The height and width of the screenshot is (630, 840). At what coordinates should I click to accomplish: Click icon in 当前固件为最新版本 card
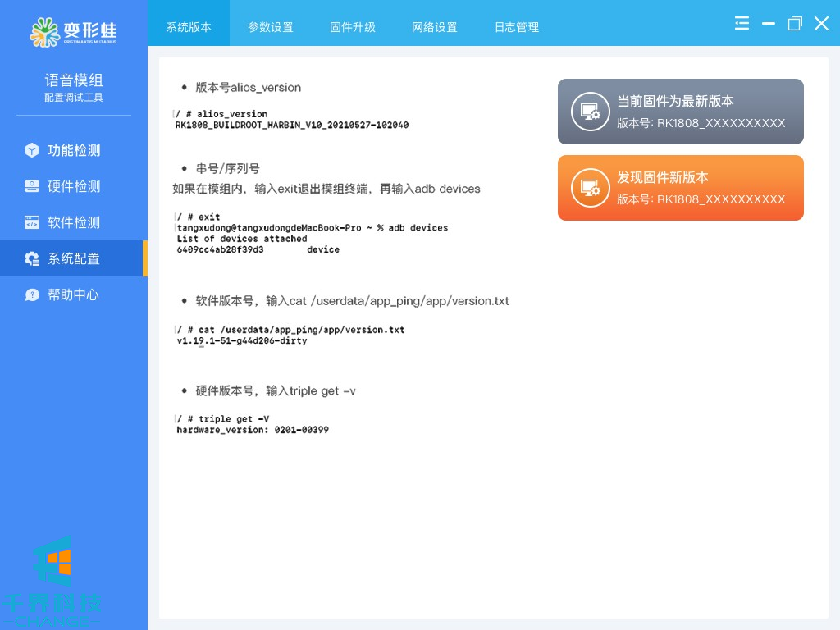click(591, 112)
